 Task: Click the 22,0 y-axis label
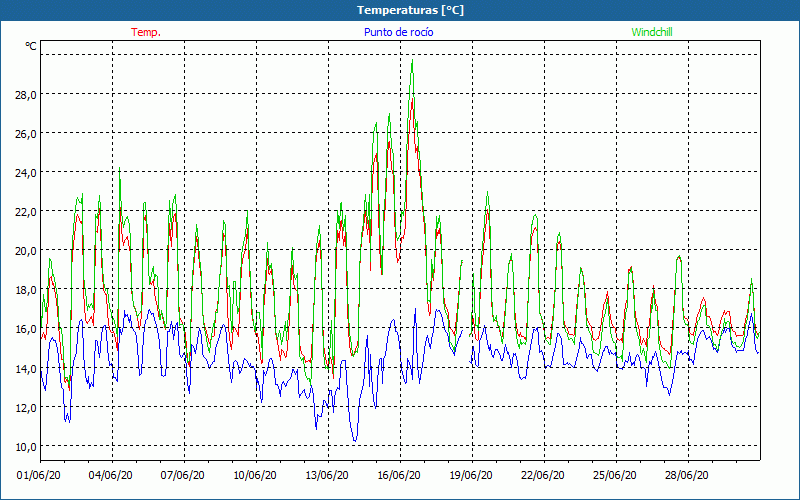point(24,211)
